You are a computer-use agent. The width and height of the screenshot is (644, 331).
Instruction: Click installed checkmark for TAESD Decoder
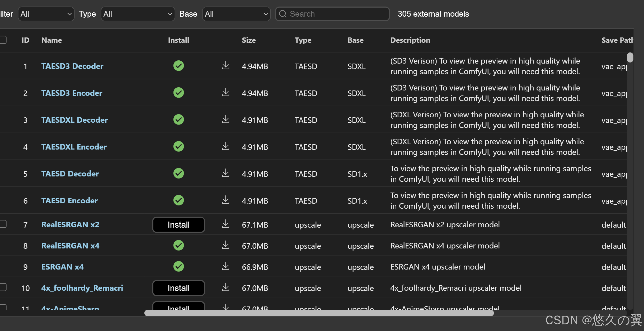point(178,173)
